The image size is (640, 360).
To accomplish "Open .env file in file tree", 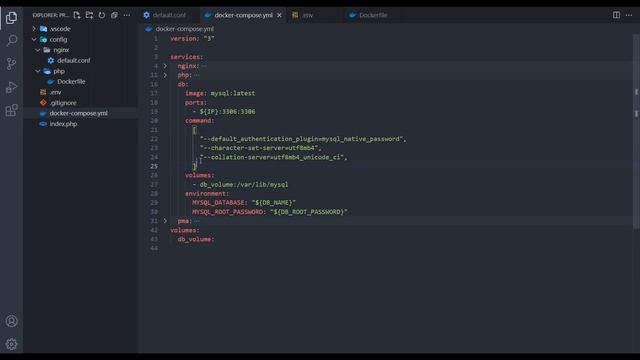I will click(x=56, y=92).
